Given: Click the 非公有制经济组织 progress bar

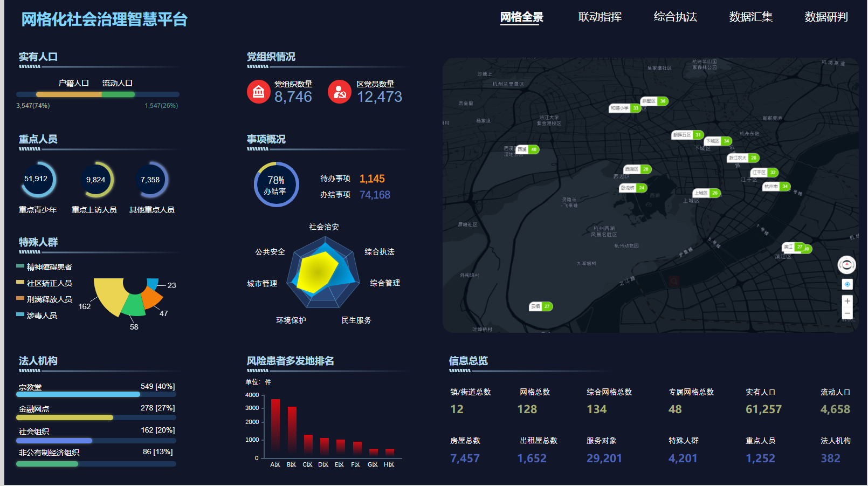Looking at the screenshot, I should coord(97,464).
